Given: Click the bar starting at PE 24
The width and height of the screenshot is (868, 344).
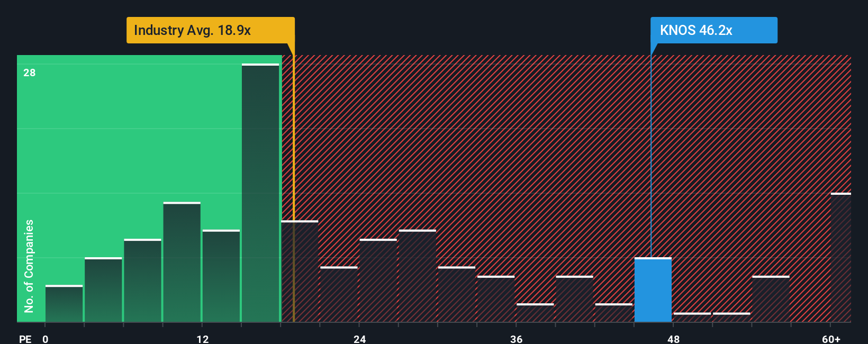Looking at the screenshot, I should [378, 280].
